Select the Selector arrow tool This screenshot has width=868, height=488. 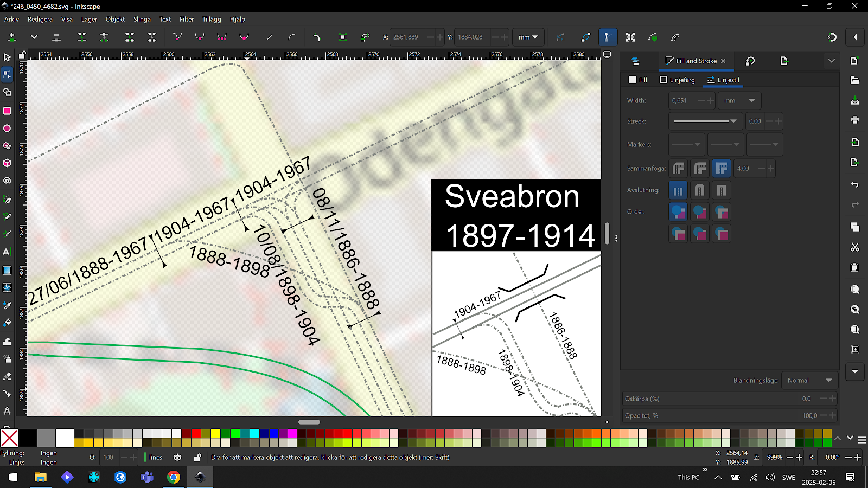pyautogui.click(x=7, y=57)
